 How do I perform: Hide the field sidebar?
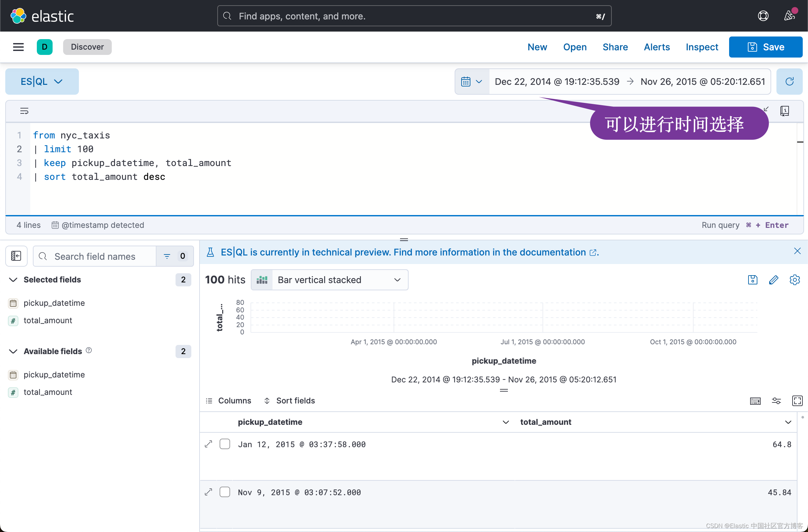click(x=16, y=256)
